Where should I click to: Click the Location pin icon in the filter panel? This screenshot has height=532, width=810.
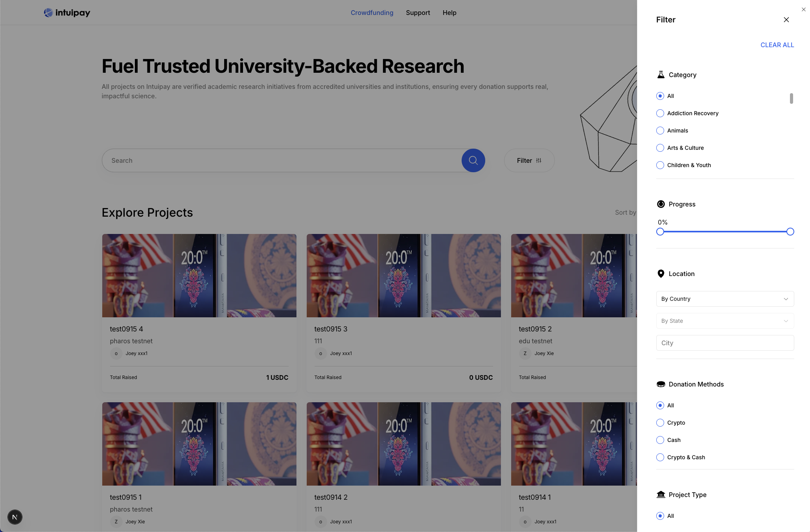tap(661, 273)
